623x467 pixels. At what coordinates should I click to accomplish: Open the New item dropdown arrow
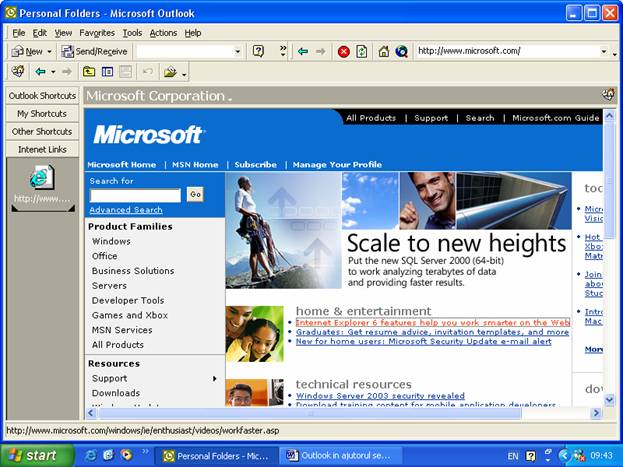click(x=49, y=52)
